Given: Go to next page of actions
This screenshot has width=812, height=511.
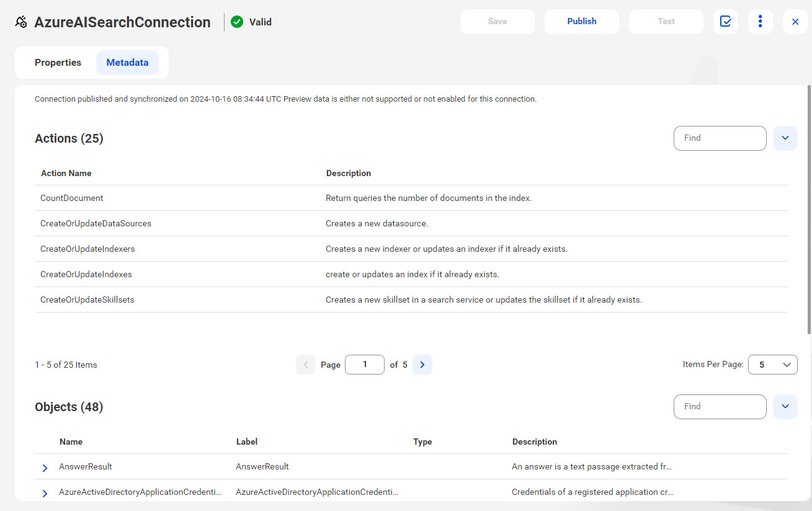Looking at the screenshot, I should point(422,365).
